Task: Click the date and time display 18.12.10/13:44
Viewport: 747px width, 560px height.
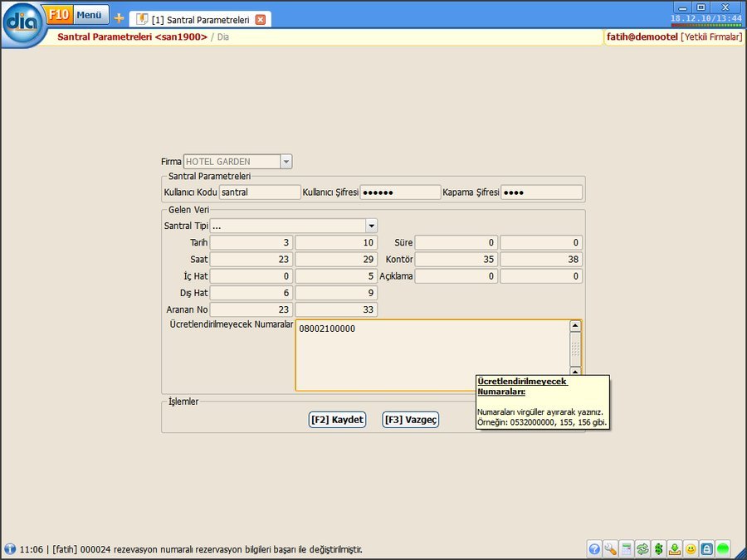Action: [x=706, y=18]
